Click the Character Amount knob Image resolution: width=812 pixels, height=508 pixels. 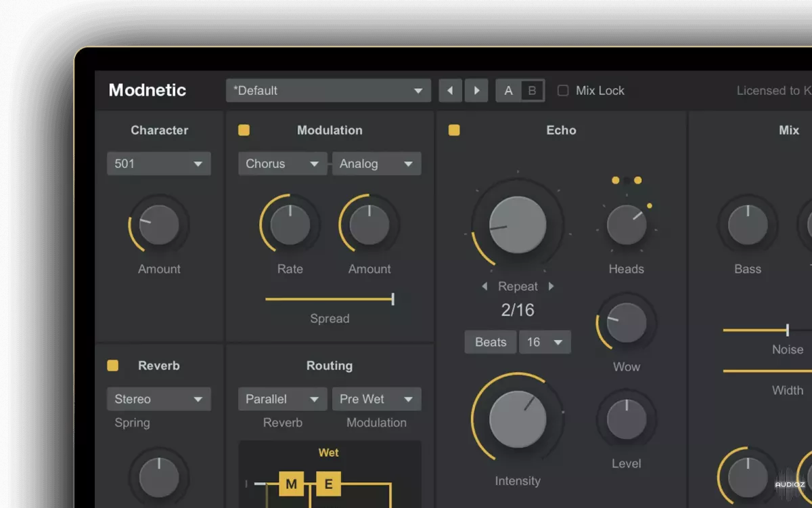pos(159,225)
